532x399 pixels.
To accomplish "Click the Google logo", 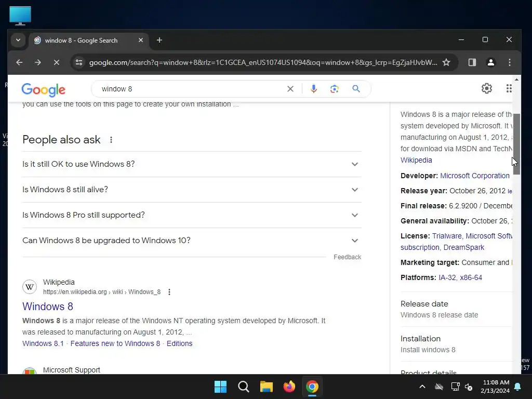I will pos(44,90).
